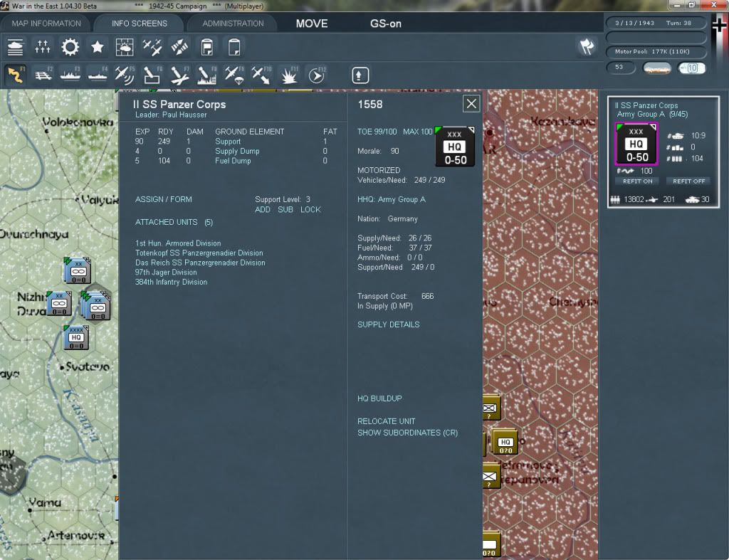The width and height of the screenshot is (729, 560).
Task: Turn refit on for II SS Panzer Corps
Action: tap(637, 181)
